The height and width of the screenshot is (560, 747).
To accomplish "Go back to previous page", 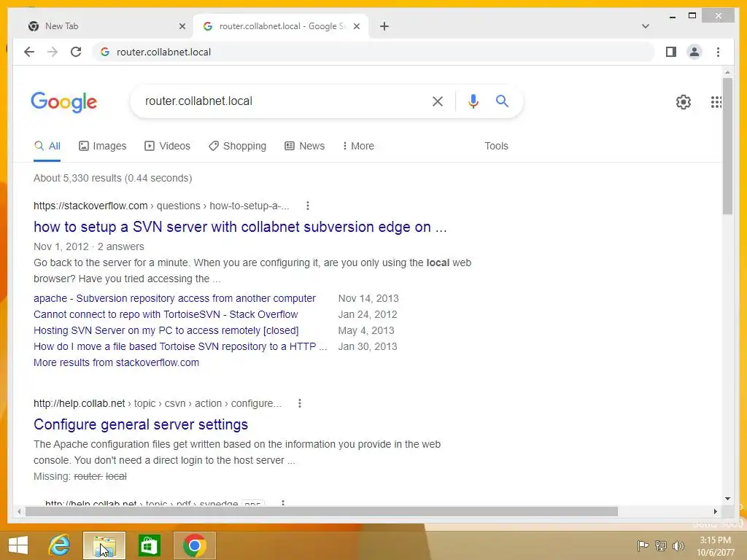I will [x=29, y=52].
